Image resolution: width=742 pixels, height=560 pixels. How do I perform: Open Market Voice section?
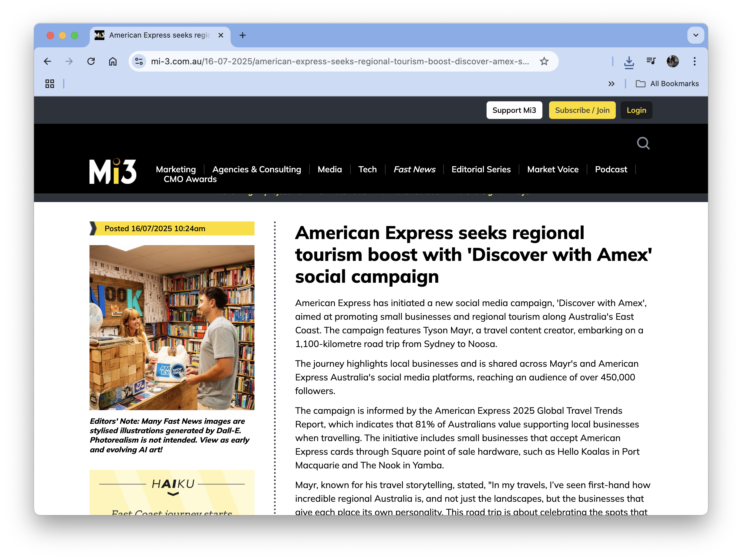tap(553, 170)
